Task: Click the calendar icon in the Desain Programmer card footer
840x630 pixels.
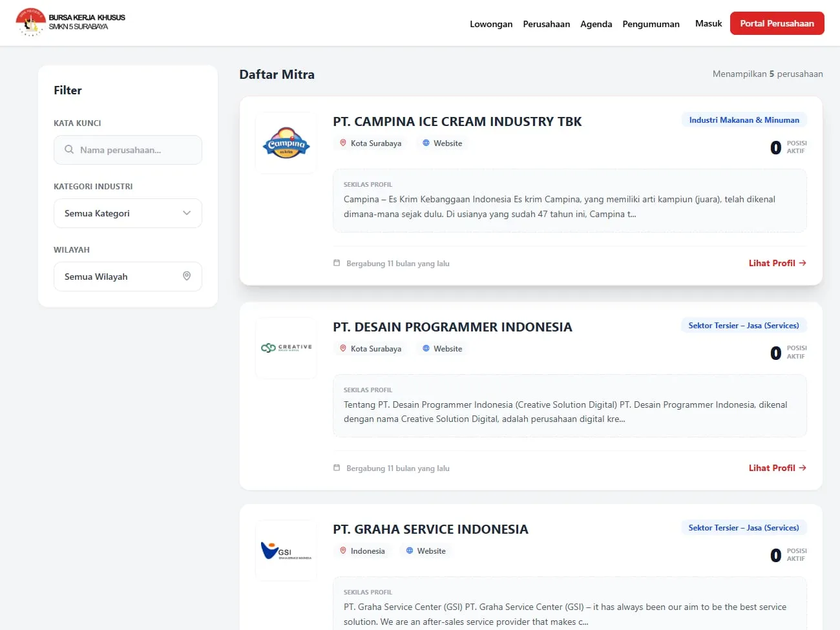Action: coord(337,468)
